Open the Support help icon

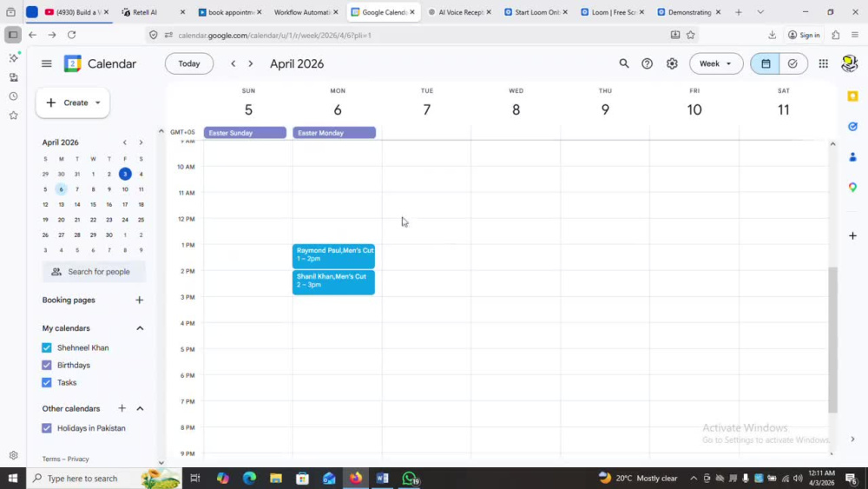648,63
